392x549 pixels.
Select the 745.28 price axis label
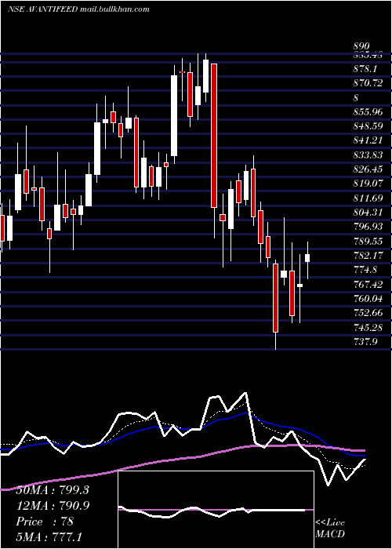[368, 327]
